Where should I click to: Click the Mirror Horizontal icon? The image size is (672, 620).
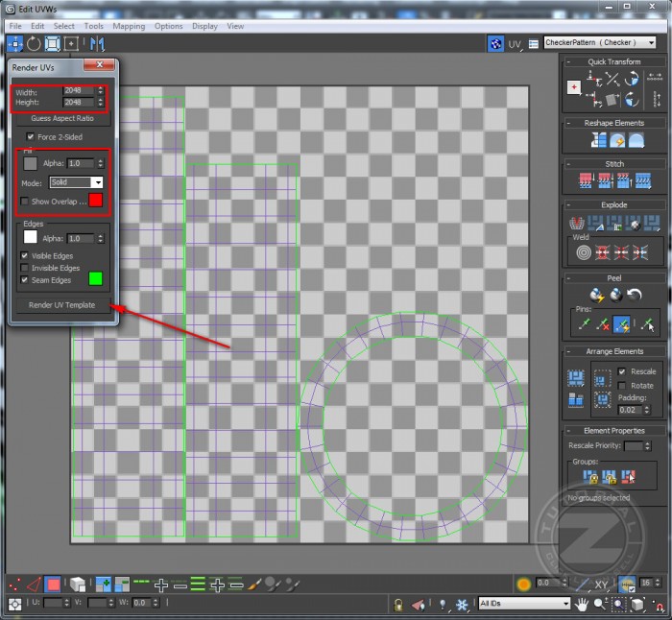coord(97,43)
